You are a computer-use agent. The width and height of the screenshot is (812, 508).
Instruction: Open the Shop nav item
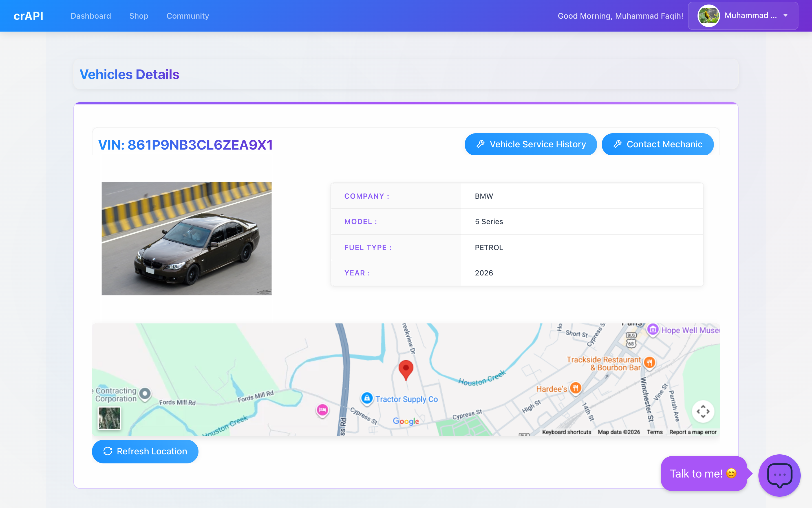click(139, 16)
